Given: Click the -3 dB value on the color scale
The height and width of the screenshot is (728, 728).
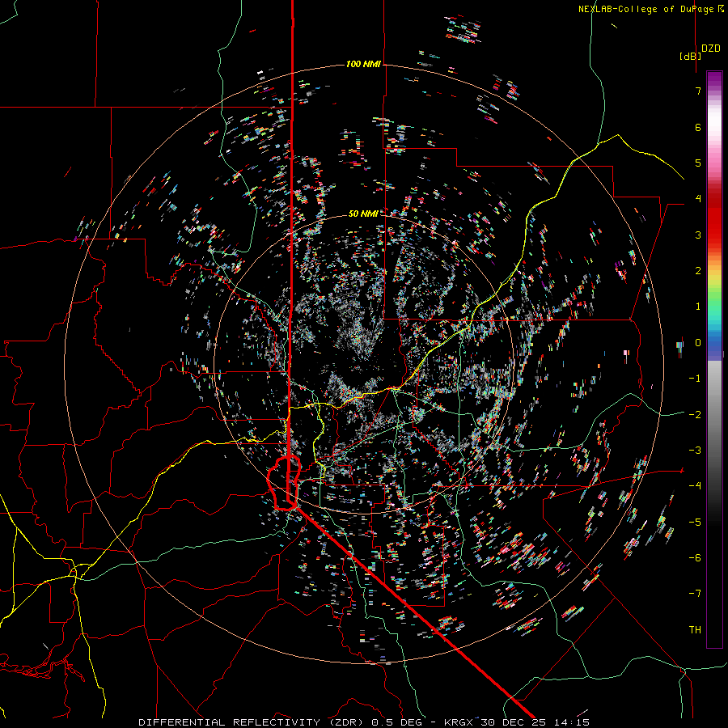Looking at the screenshot, I should (x=695, y=451).
